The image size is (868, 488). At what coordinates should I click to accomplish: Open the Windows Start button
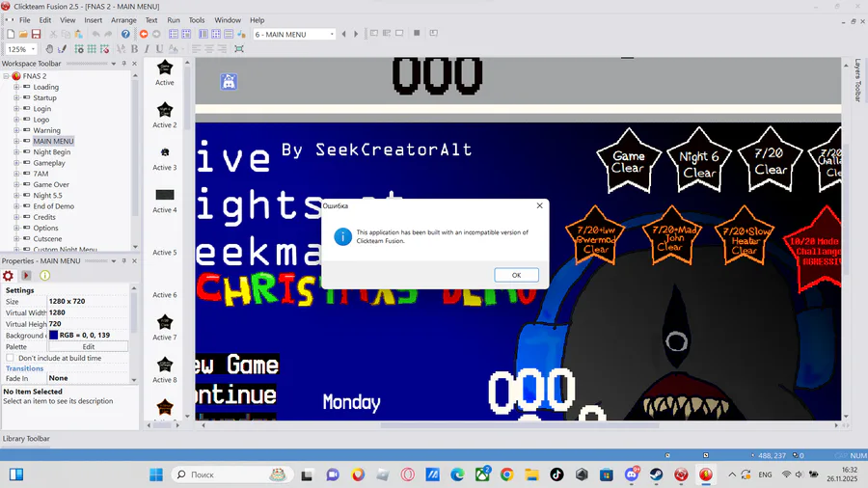coord(156,474)
